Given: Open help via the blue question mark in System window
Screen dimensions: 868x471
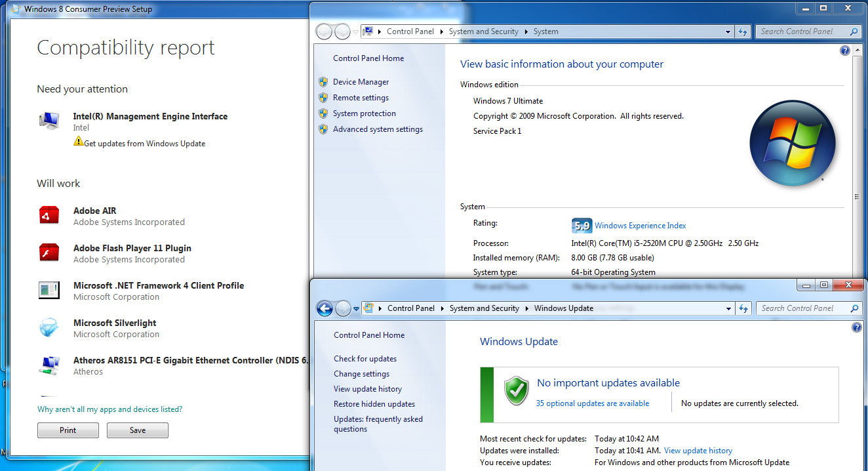Looking at the screenshot, I should coord(844,51).
